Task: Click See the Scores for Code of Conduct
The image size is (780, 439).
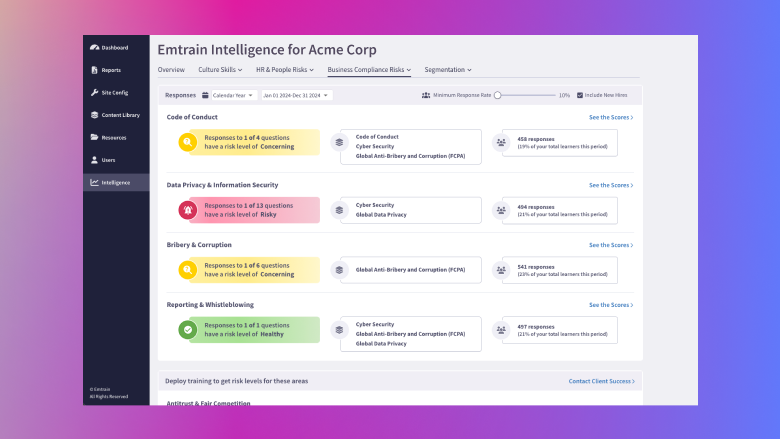Action: (611, 117)
